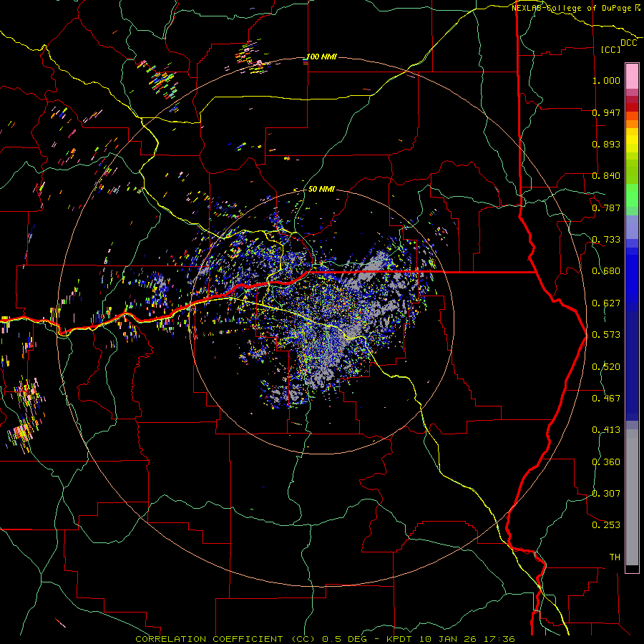Click the 0.840 value on the scale
Screen dimensions: 644x644
606,176
